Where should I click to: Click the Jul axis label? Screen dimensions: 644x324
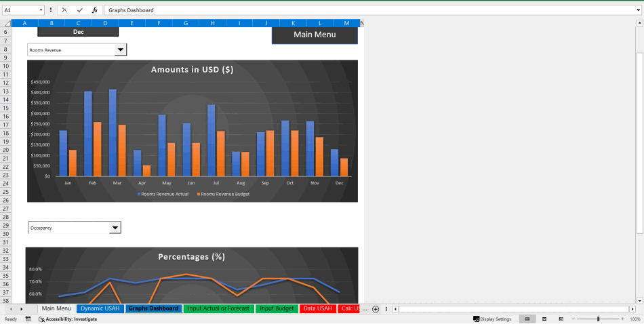(216, 183)
